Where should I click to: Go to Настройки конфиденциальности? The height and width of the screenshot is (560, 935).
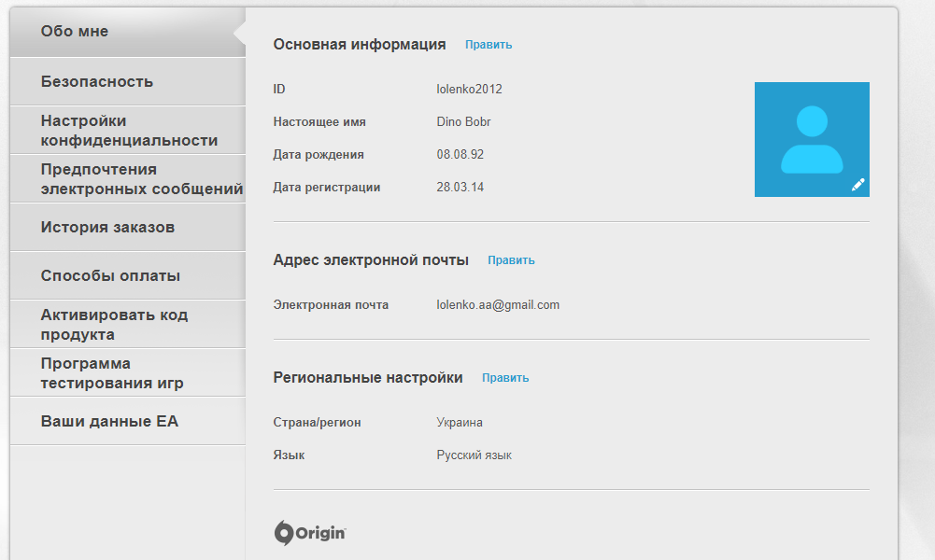coord(128,131)
